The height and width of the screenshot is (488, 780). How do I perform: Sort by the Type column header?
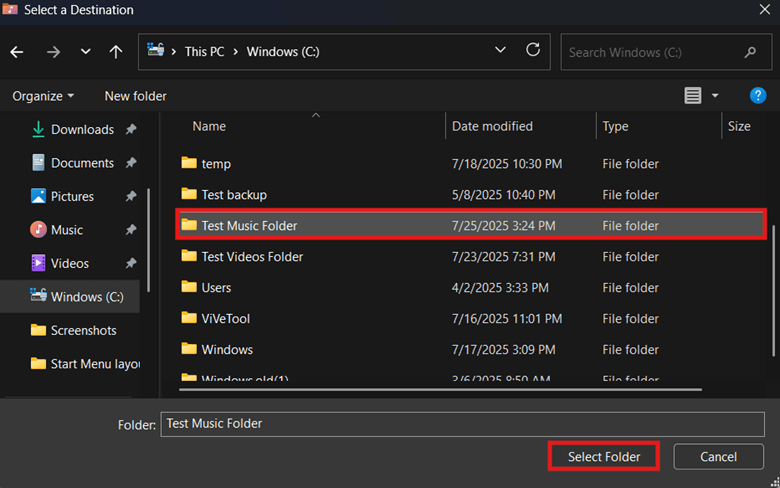(x=615, y=126)
